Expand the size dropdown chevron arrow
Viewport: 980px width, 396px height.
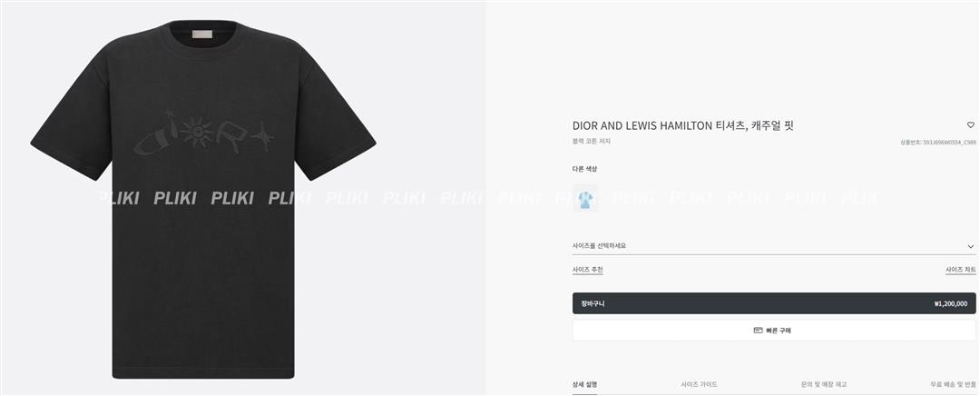(971, 246)
